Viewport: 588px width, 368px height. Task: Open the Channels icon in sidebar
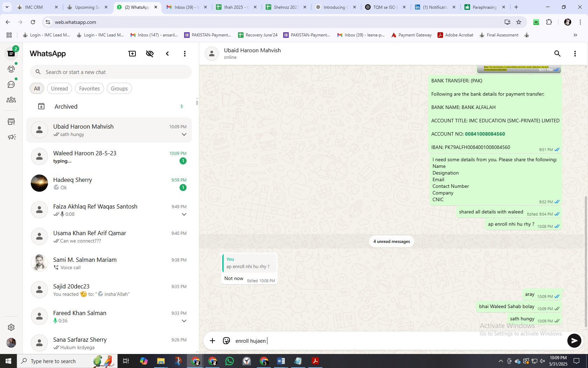coord(11,84)
